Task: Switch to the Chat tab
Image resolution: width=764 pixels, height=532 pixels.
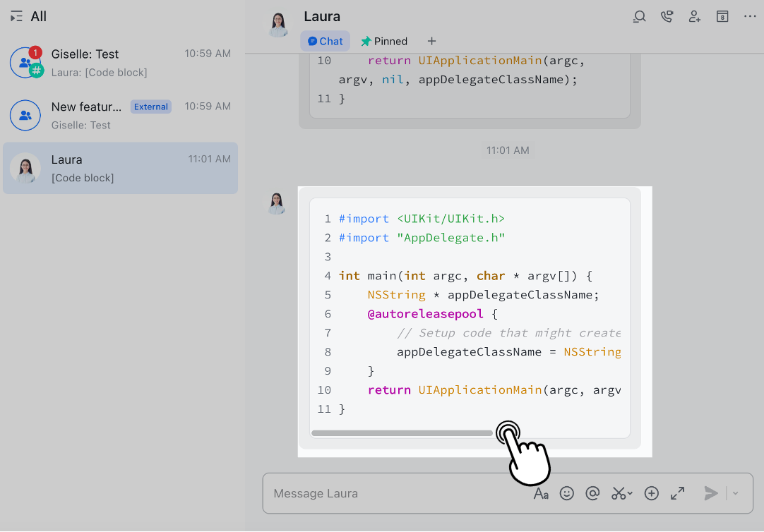Action: coord(325,41)
